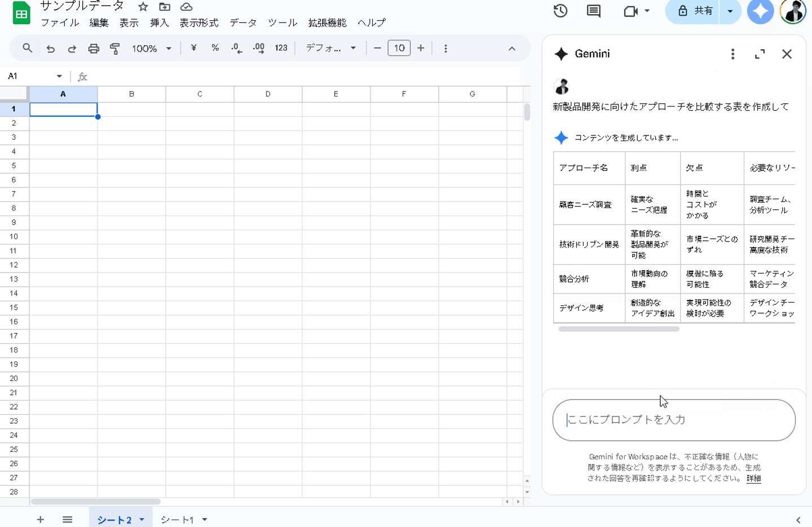Star the サンプルデータ document

[x=143, y=7]
